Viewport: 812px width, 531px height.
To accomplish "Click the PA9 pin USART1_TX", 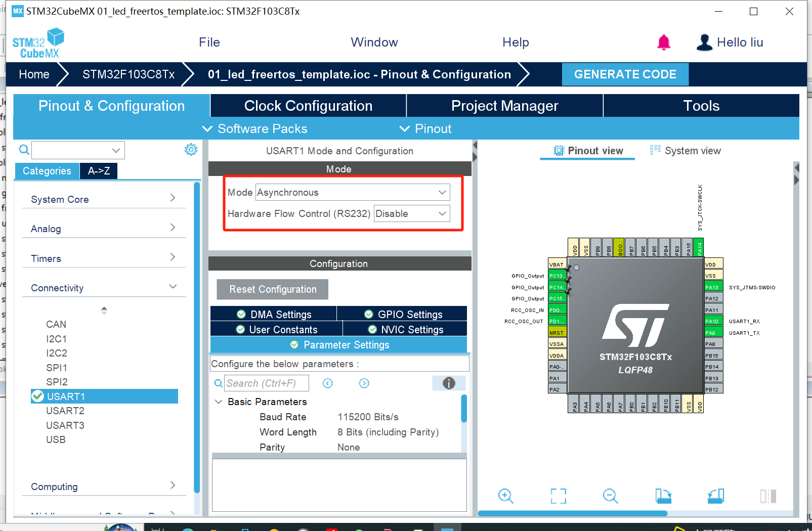I will pos(713,333).
